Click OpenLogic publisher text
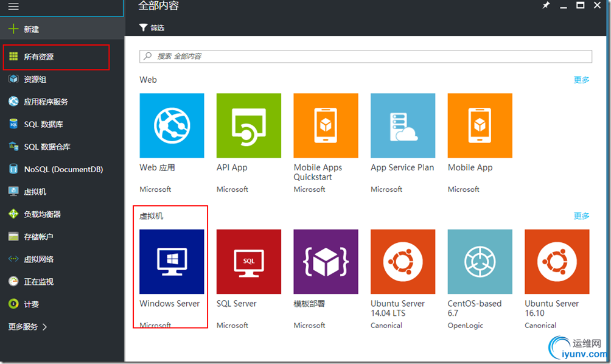Screen dimensions: 611x364 coord(466,326)
